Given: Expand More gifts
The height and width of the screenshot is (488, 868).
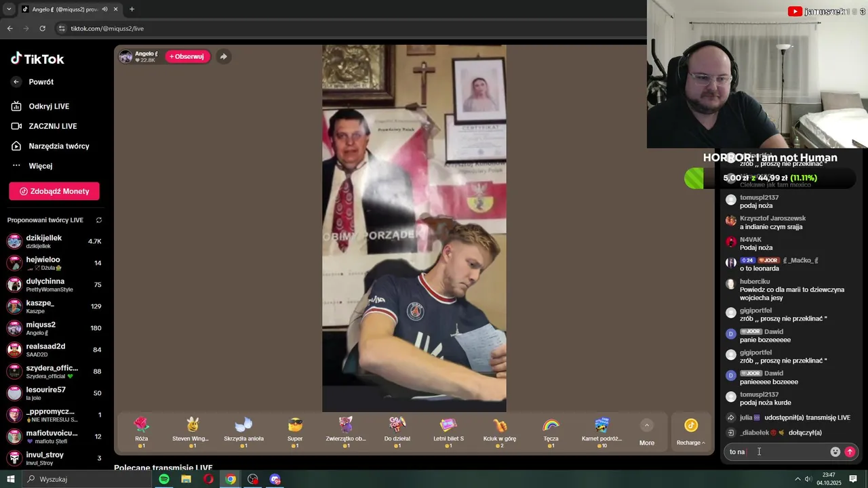Looking at the screenshot, I should click(647, 432).
